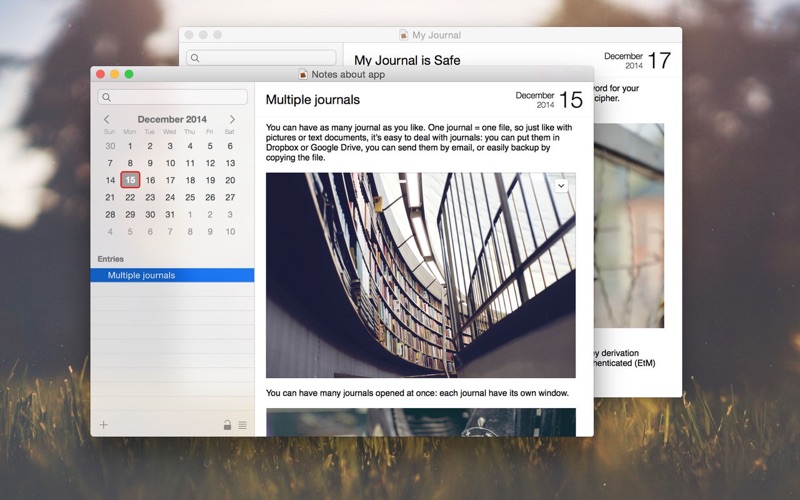Click the library bookshelf photo
This screenshot has height=500, width=800.
click(x=420, y=275)
